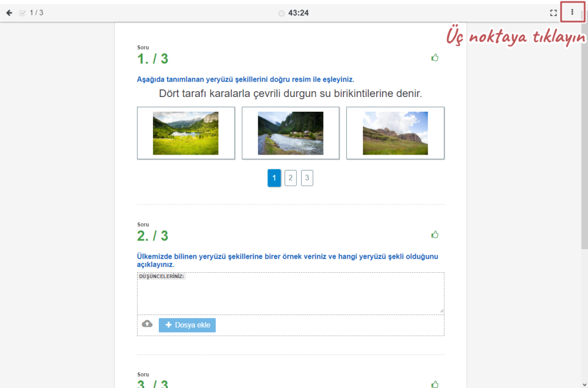Click the "1. / 3" question heading
588x388 pixels.
tap(153, 59)
